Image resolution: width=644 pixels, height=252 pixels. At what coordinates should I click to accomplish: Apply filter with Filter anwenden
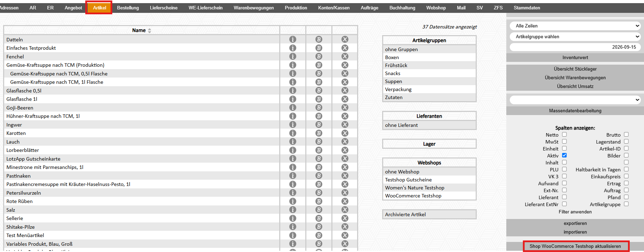click(575, 212)
